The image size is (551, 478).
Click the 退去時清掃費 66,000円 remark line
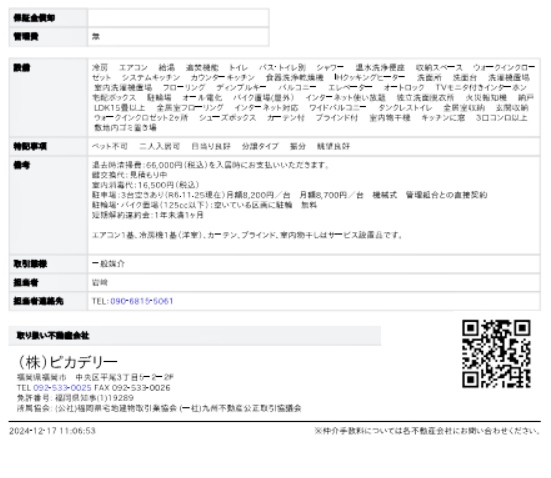tap(210, 165)
